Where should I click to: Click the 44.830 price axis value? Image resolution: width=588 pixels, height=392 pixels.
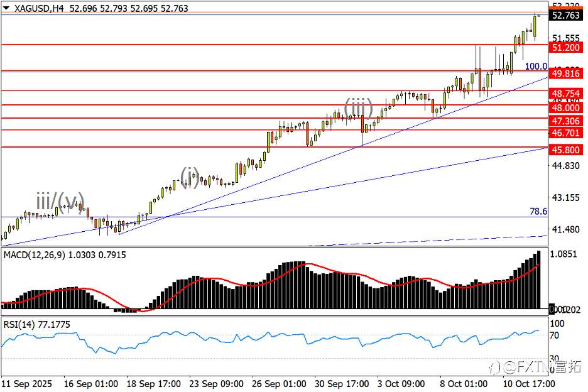coord(566,165)
